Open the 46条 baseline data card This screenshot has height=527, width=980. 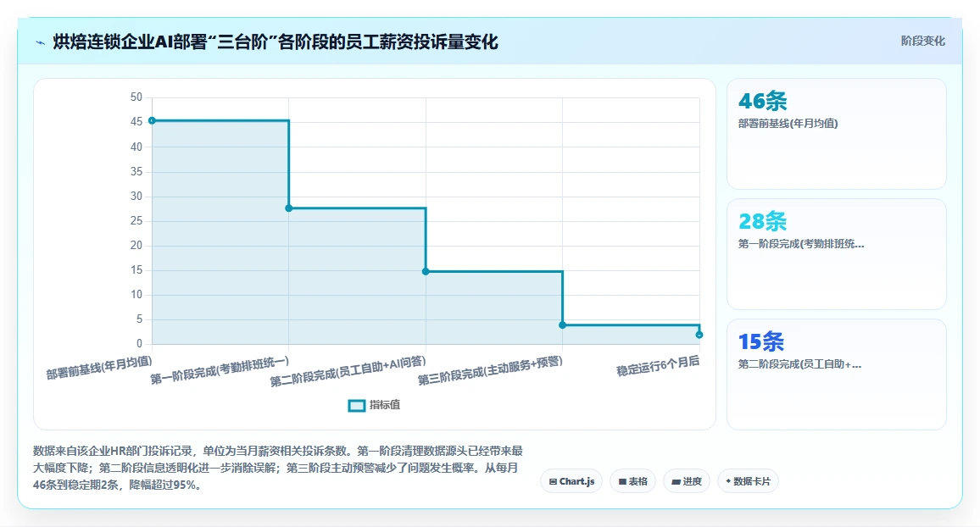(x=836, y=134)
